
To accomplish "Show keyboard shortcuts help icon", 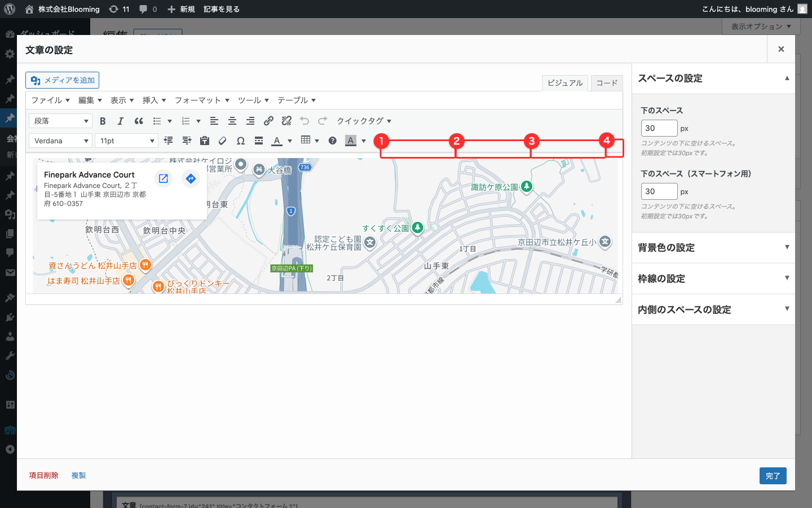I will [333, 141].
